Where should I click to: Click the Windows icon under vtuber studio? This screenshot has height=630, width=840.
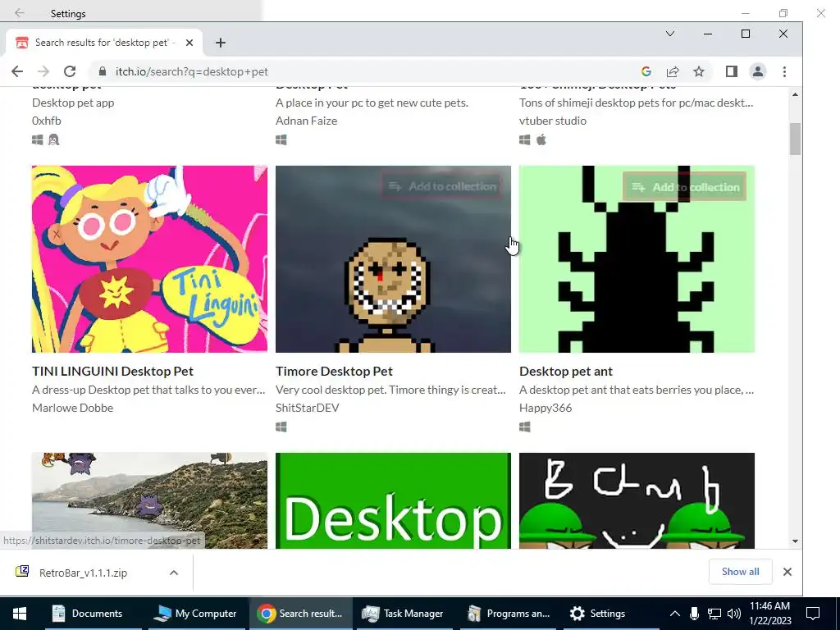coord(525,139)
